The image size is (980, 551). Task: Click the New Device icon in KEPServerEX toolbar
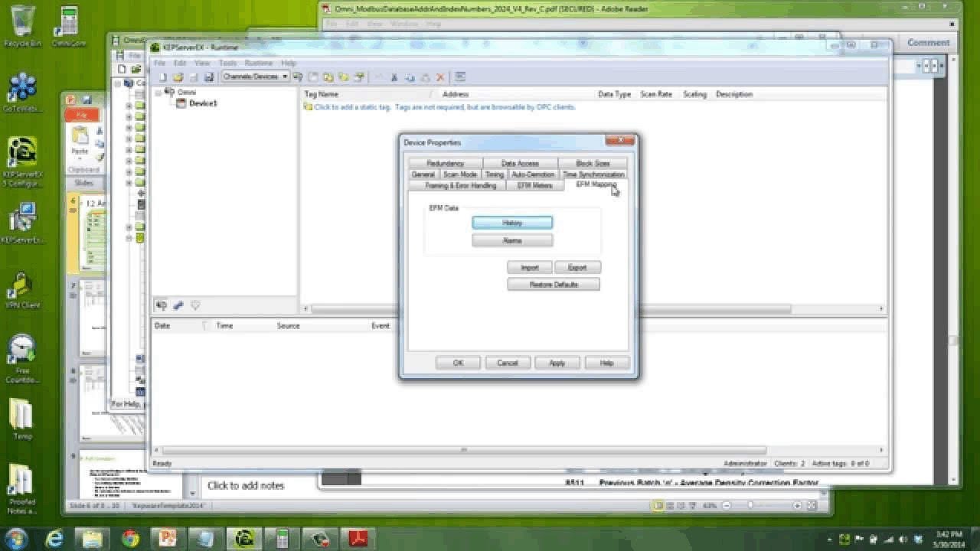click(313, 77)
